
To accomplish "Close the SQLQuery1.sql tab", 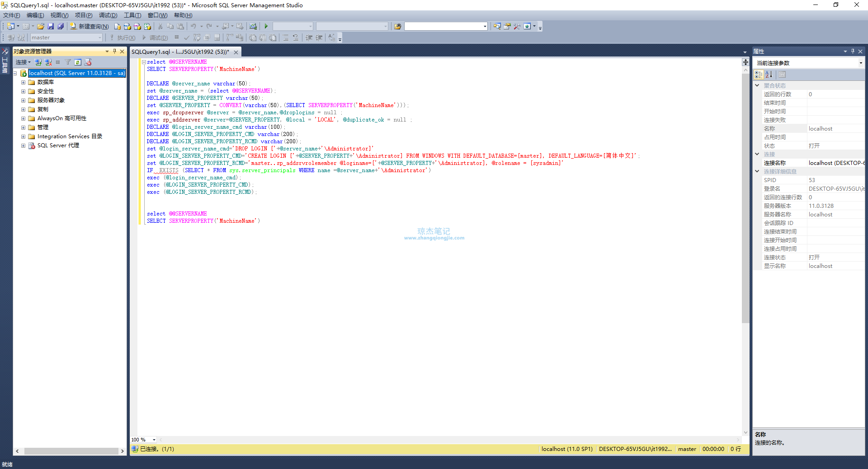I will pos(236,52).
